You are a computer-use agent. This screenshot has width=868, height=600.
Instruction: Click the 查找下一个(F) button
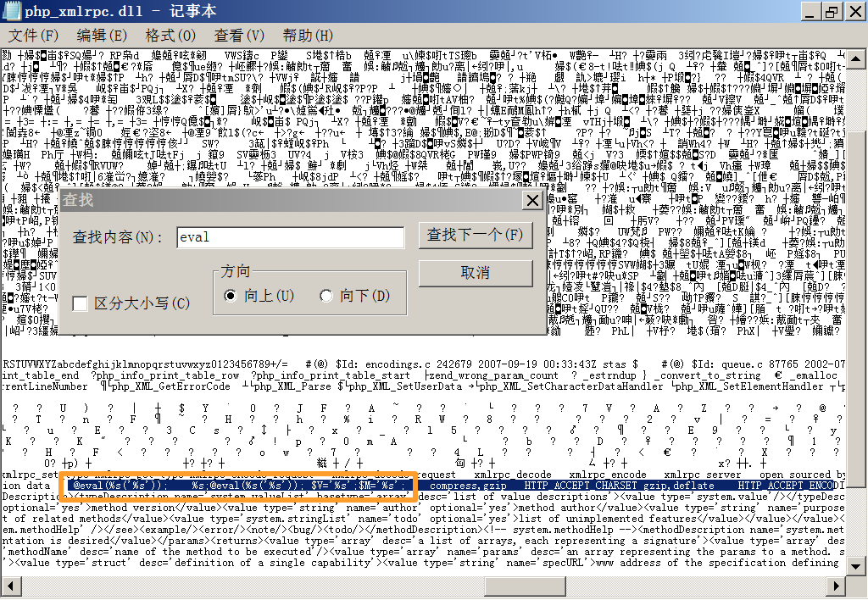pyautogui.click(x=474, y=236)
